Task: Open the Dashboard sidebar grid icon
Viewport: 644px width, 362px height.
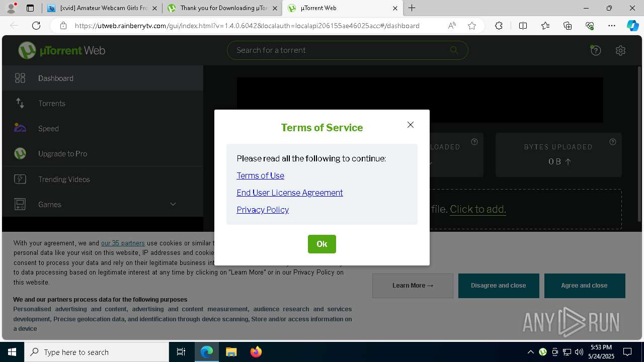Action: [x=20, y=78]
